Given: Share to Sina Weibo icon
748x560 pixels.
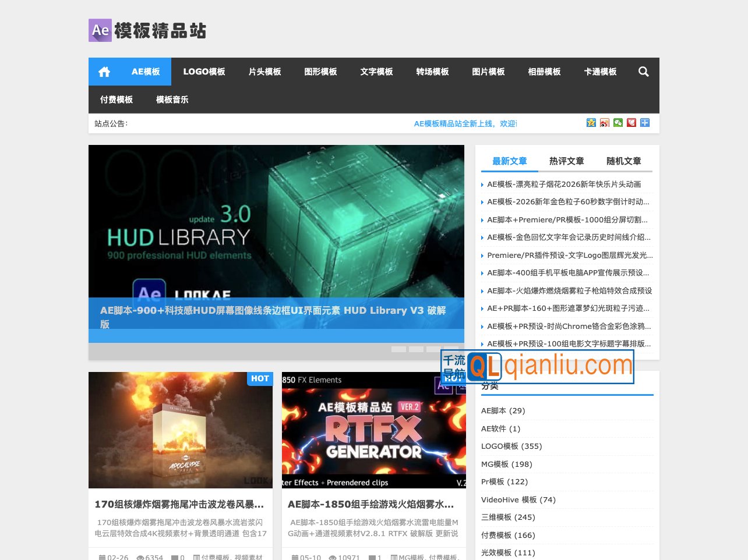Looking at the screenshot, I should click(604, 123).
